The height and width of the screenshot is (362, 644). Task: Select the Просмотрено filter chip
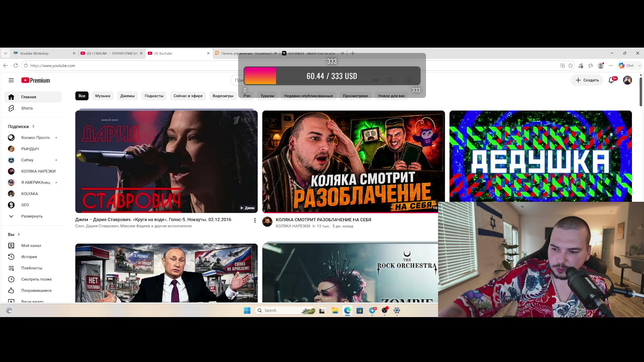(356, 96)
